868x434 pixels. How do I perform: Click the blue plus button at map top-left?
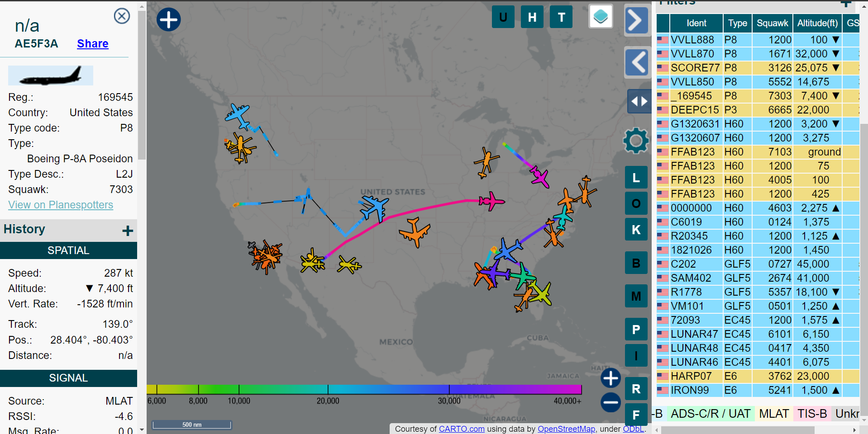tap(168, 19)
